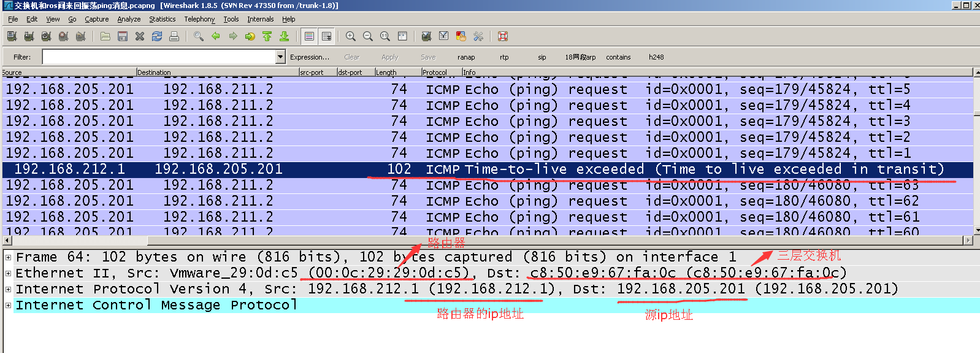Expand the Frame 64 tree node

click(x=8, y=257)
